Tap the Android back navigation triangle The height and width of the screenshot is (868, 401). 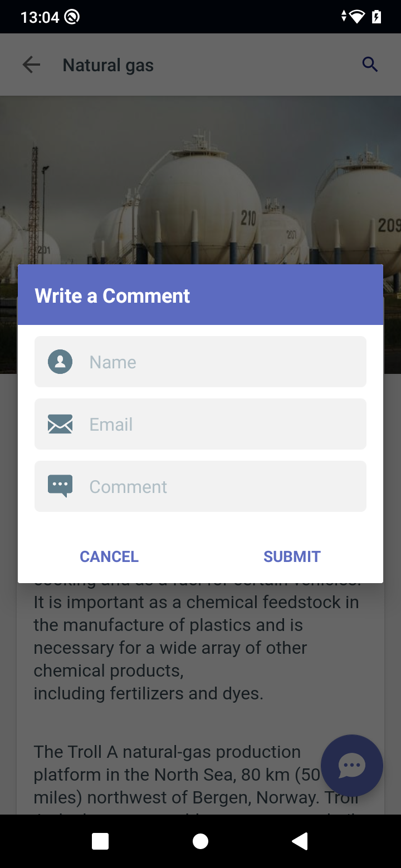pos(300,841)
